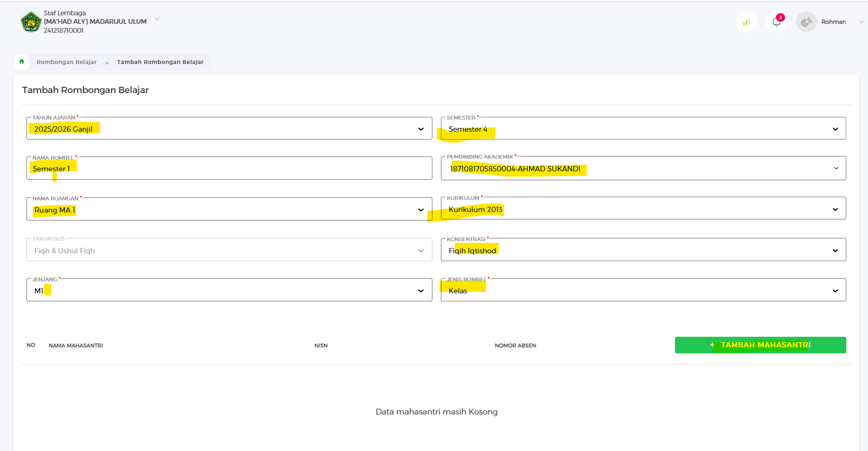Click the Tambah Mahasantri button
Screen dimensions: 868x451
[x=760, y=345]
